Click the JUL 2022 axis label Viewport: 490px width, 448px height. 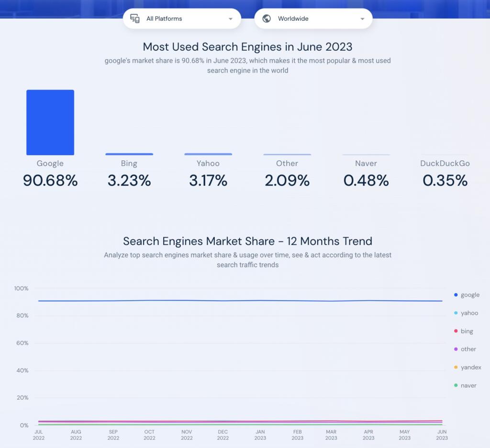(x=39, y=435)
